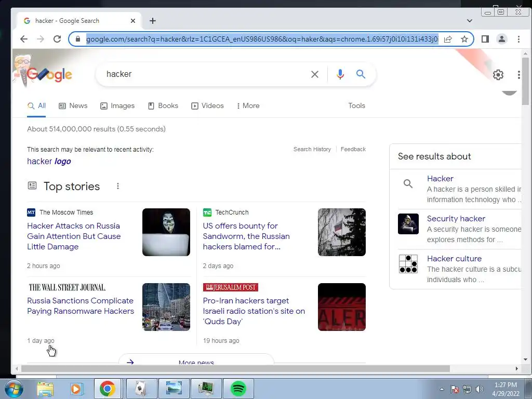
Task: Open the search Tools options
Action: pos(356,105)
